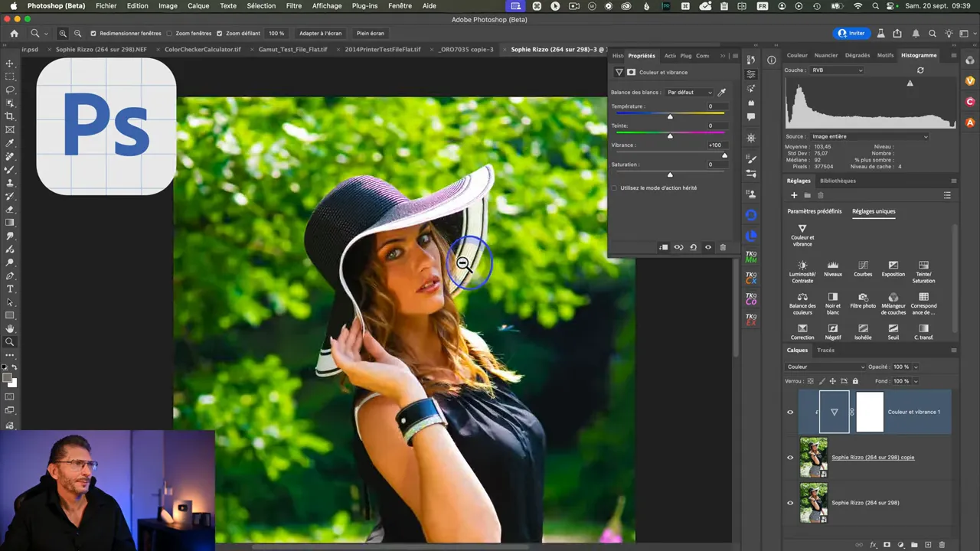980x551 pixels.
Task: Open the Calque menu in the menu bar
Action: click(x=198, y=6)
